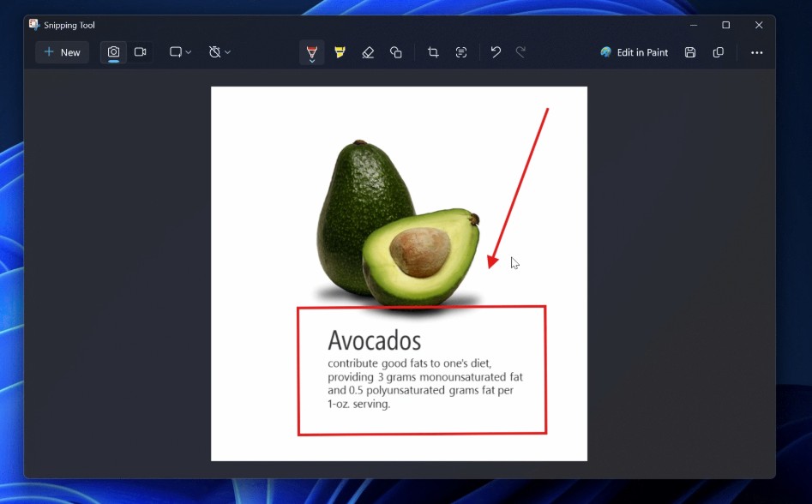Open the See more three-dot menu
812x504 pixels.
(756, 52)
